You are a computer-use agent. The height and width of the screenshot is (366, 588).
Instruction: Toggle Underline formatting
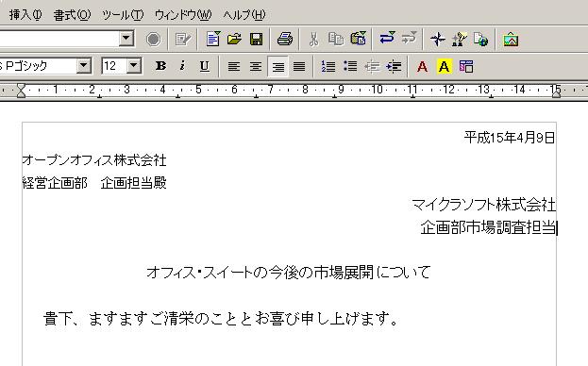click(205, 66)
